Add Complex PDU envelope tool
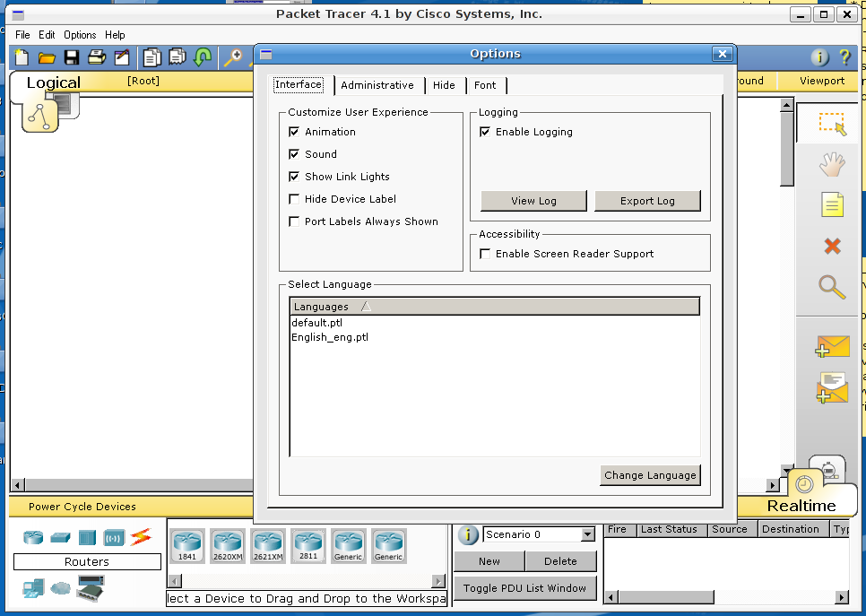 832,387
